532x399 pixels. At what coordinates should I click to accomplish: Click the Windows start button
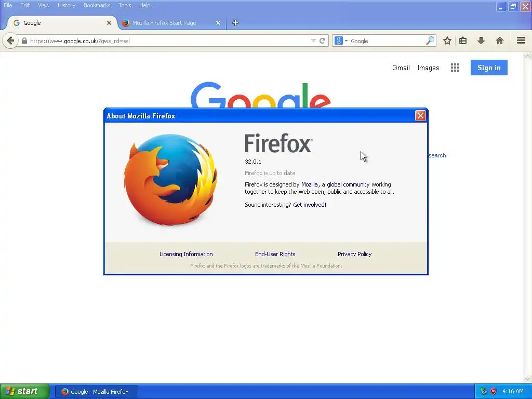[25, 391]
